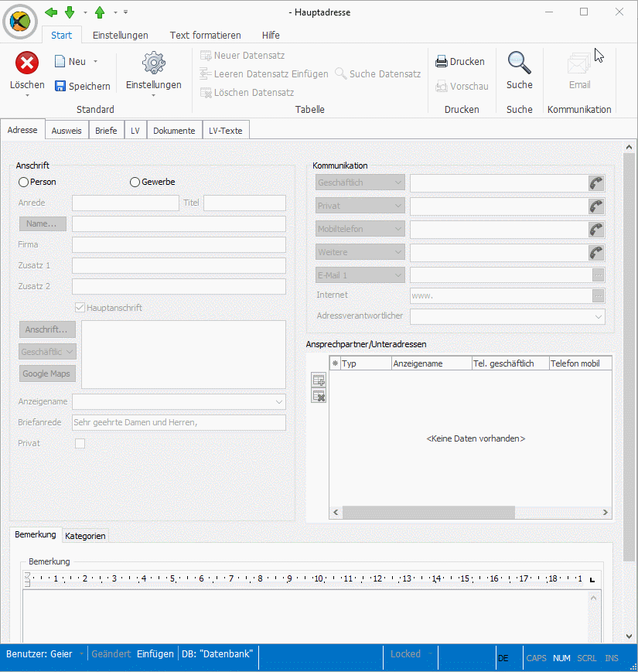
Task: Click the Vorschau print preview icon
Action: click(442, 86)
